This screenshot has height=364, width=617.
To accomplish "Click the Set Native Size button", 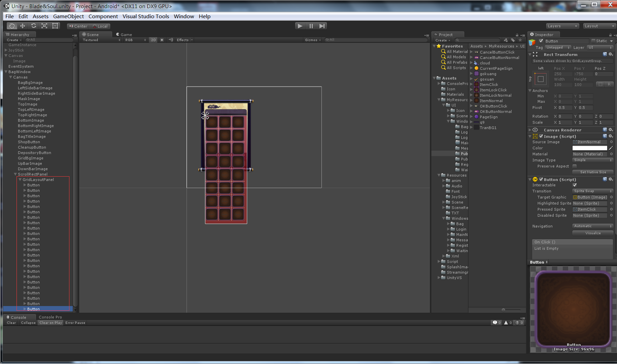I will [592, 172].
